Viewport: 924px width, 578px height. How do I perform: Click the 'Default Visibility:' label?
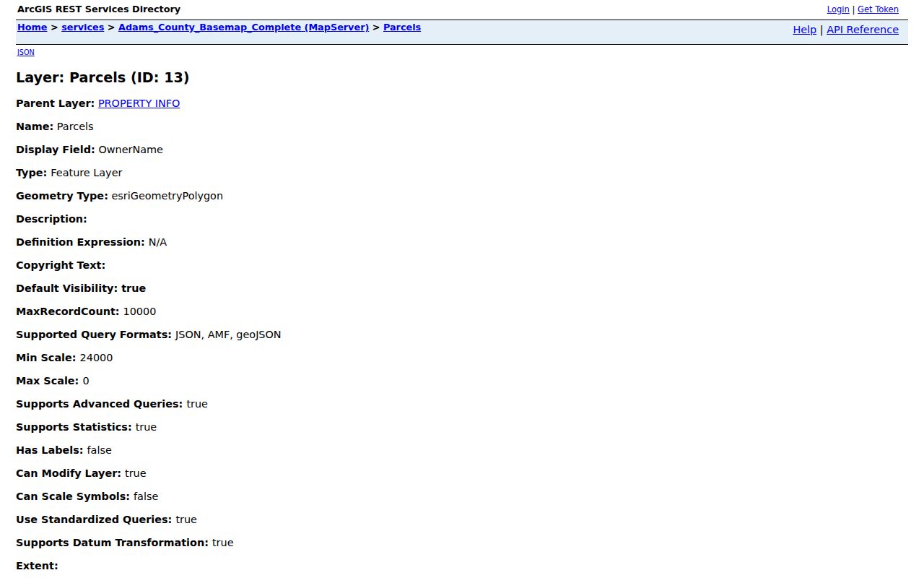click(67, 288)
